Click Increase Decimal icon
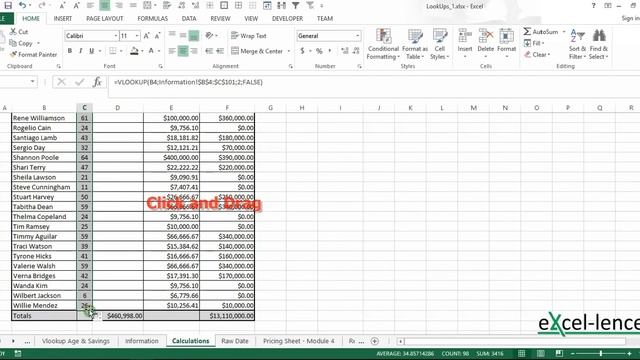640x360 pixels. [x=345, y=51]
